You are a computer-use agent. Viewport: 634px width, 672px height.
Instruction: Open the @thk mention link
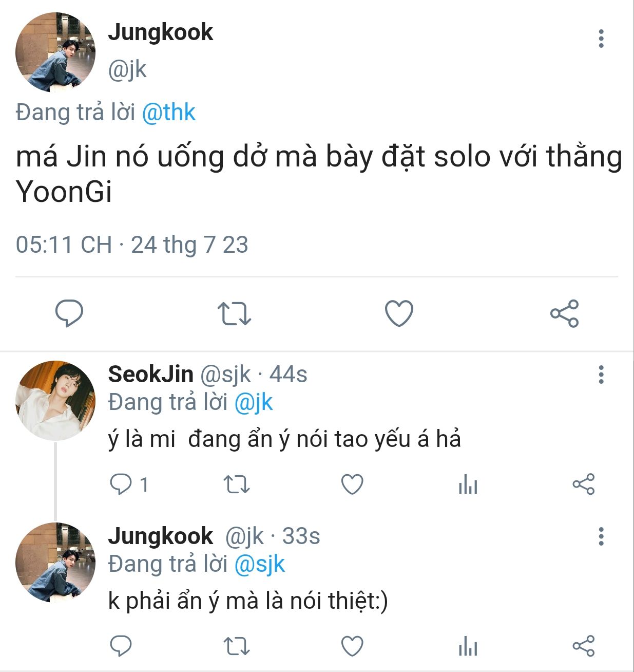[x=168, y=113]
